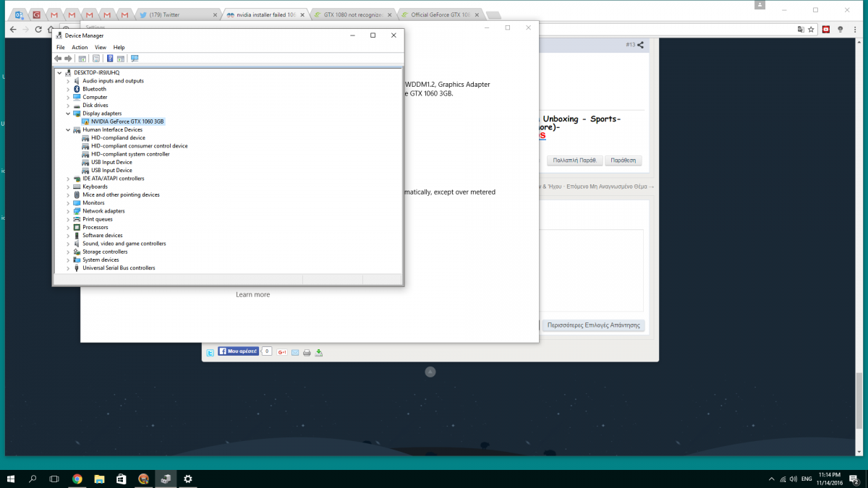
Task: Open the Action menu in Device Manager
Action: 80,47
